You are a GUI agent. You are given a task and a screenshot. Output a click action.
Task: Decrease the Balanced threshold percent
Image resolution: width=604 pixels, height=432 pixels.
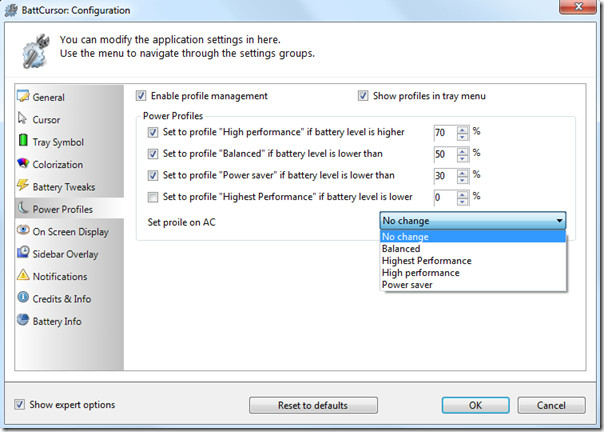(462, 158)
